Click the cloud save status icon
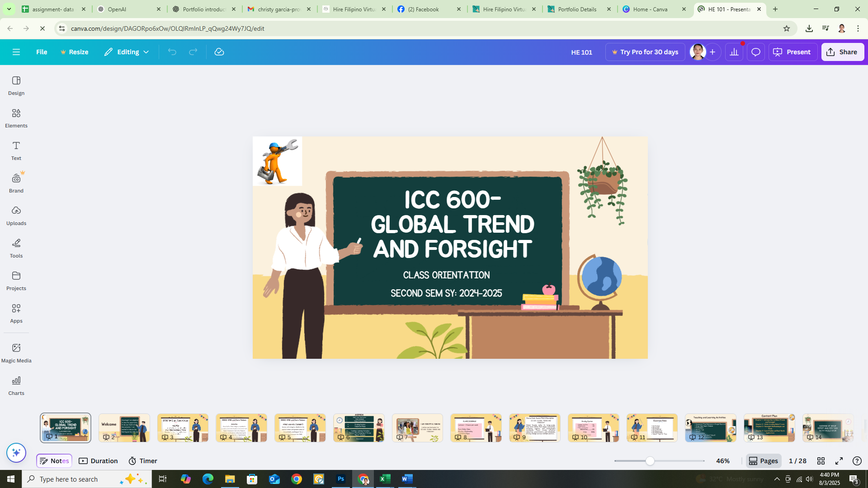Image resolution: width=868 pixels, height=488 pixels. [219, 52]
